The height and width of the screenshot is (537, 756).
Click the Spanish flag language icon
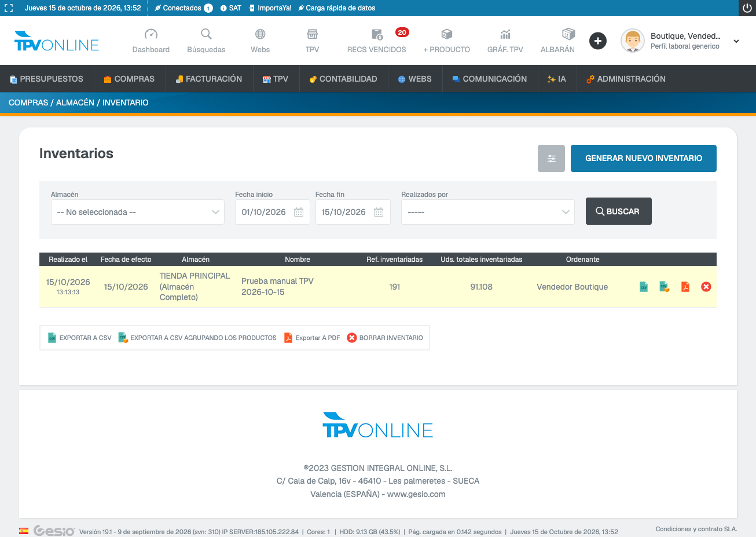24,530
